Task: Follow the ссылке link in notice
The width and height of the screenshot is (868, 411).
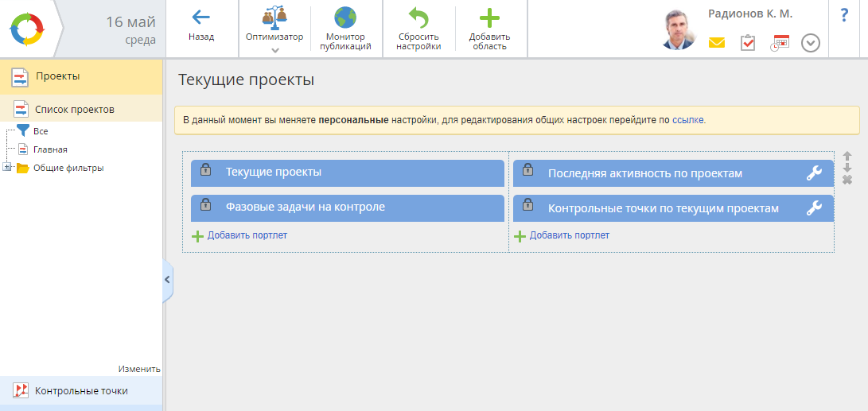Action: [687, 120]
